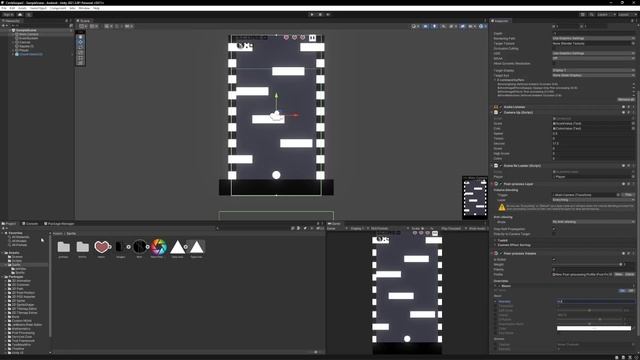
Task: Click the Weight slider in Post-process Volume
Action: click(x=588, y=264)
